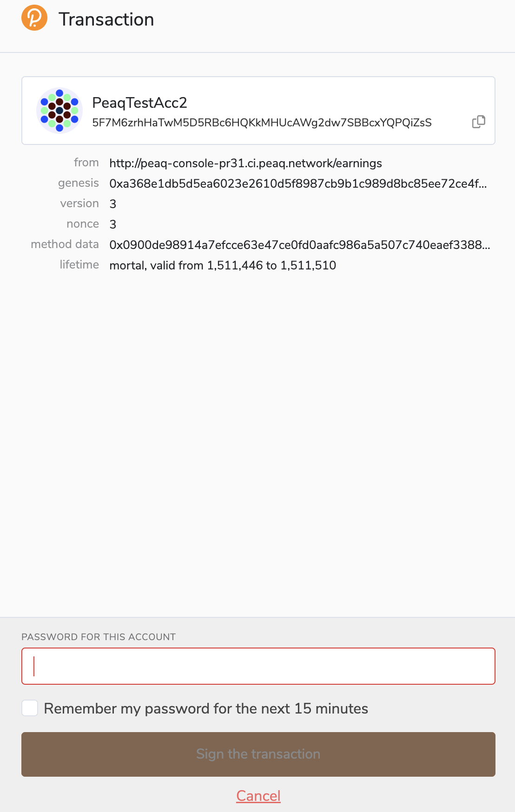Click the mortal lifetime validity text
This screenshot has width=515, height=812.
[223, 266]
